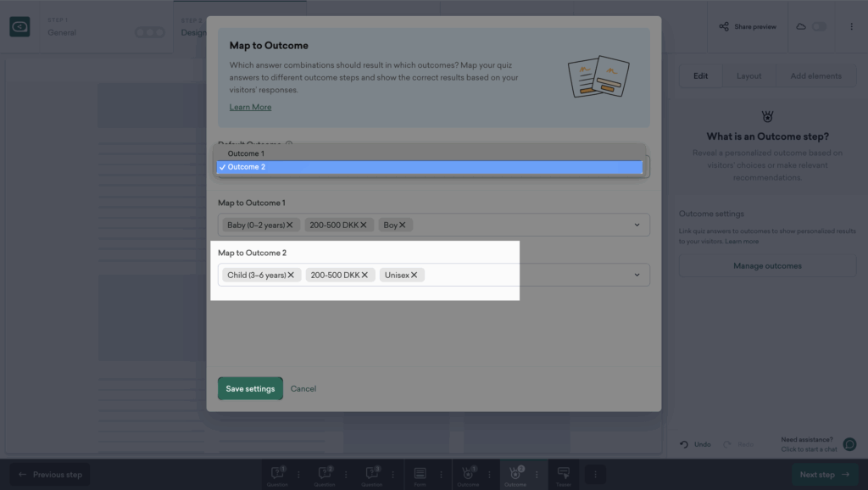Remove the Boy tag from Outcome 1

[403, 226]
